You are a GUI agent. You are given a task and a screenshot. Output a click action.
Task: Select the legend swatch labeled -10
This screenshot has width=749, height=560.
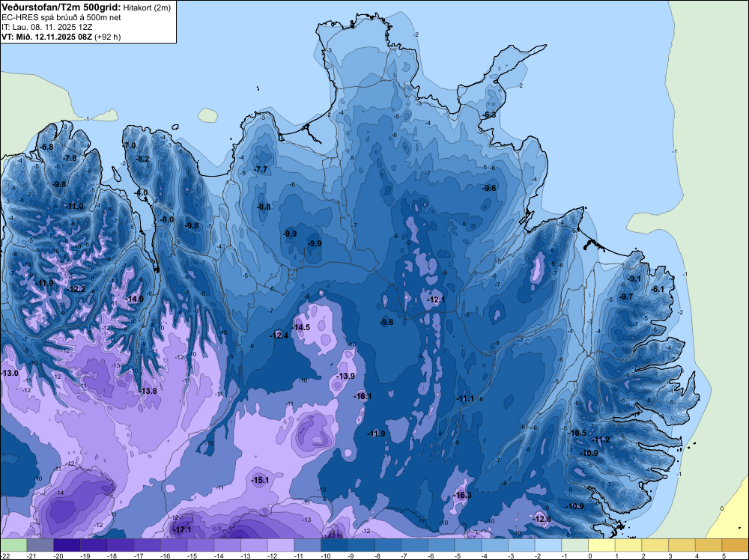[334, 545]
